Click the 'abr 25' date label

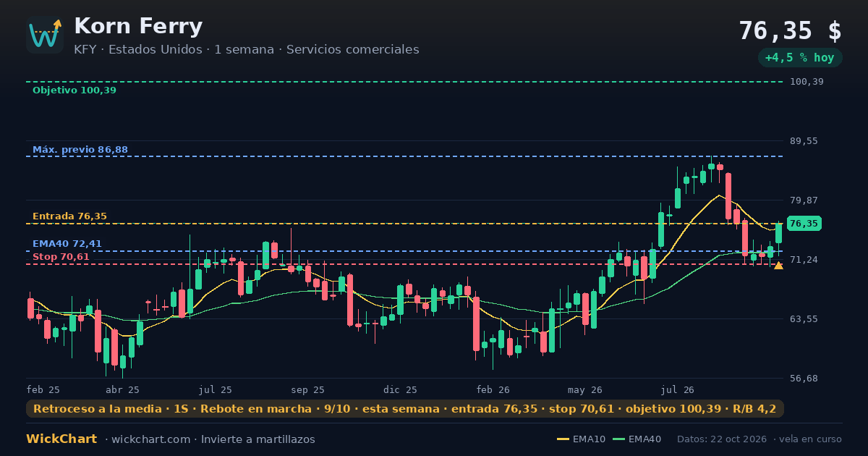coord(122,389)
